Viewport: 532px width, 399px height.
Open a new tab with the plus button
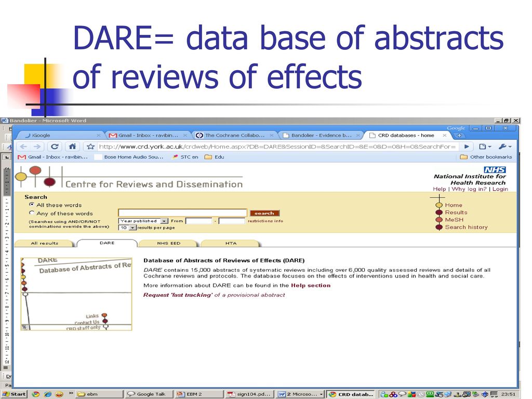[459, 136]
